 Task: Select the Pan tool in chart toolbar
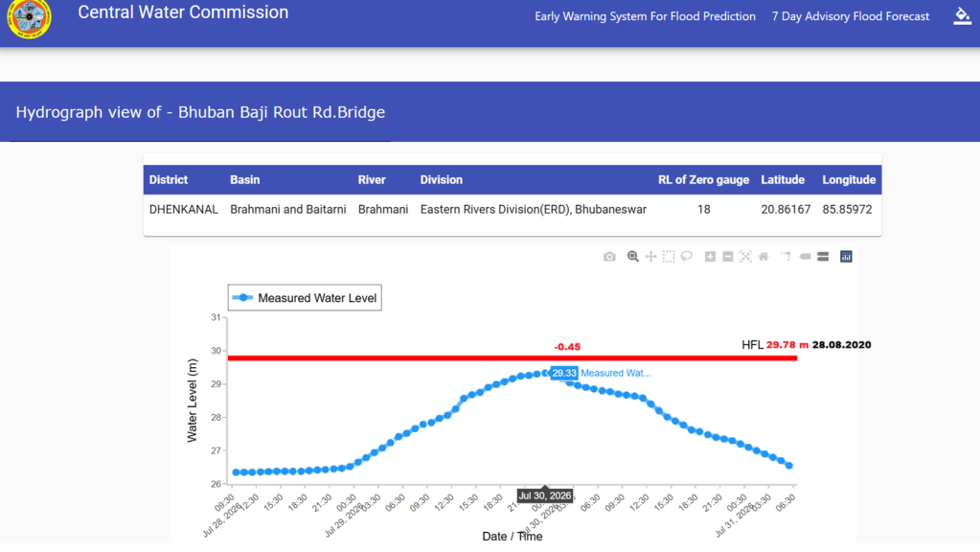pos(650,257)
